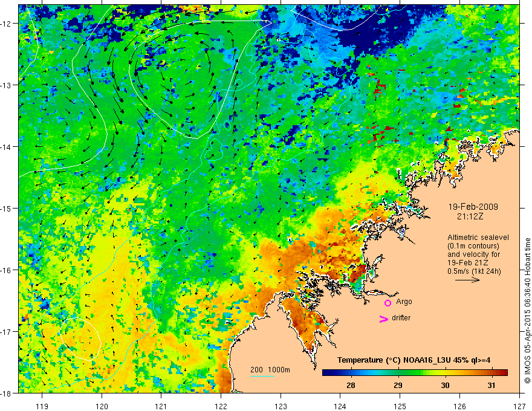532x411 pixels.
Task: Click the magenta drifter arrowhead legend symbol
Action: point(384,319)
